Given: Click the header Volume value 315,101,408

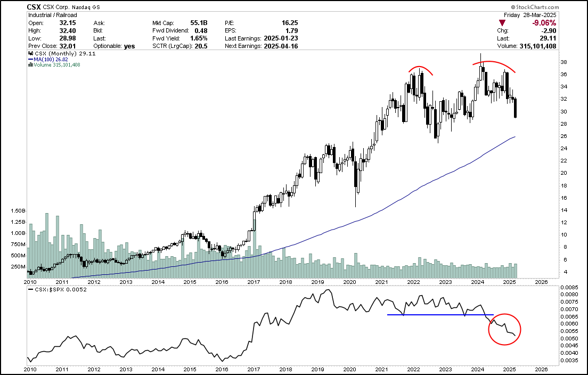Looking at the screenshot, I should [x=538, y=46].
